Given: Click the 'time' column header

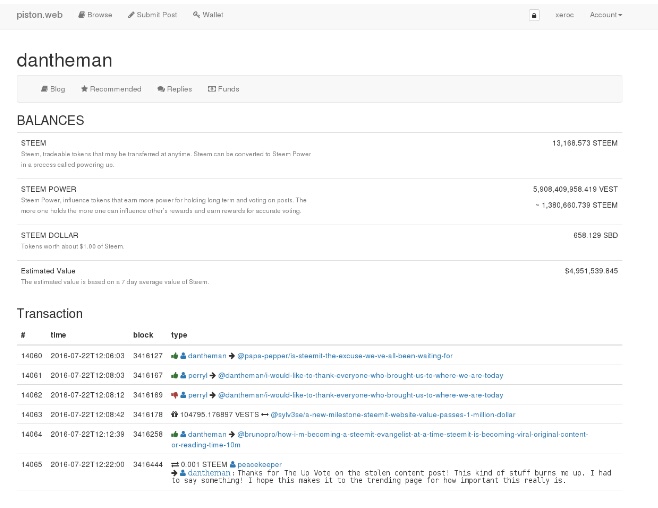Looking at the screenshot, I should coord(58,335).
